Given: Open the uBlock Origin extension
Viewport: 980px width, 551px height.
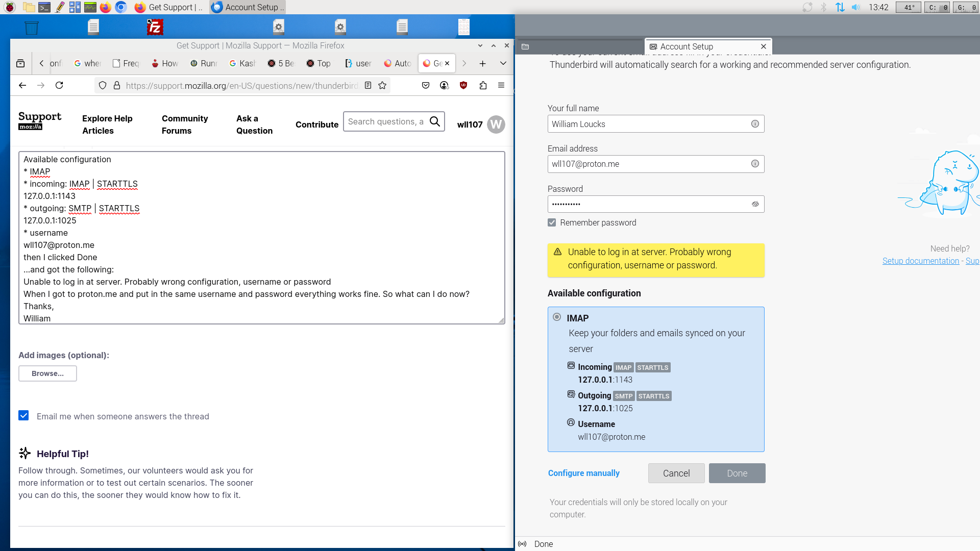Looking at the screenshot, I should 463,85.
